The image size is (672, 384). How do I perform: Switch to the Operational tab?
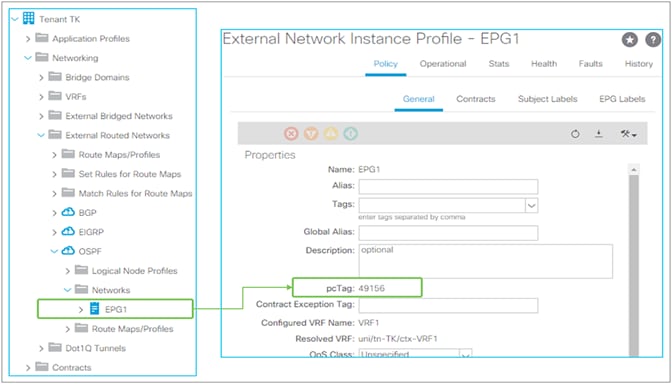(443, 64)
